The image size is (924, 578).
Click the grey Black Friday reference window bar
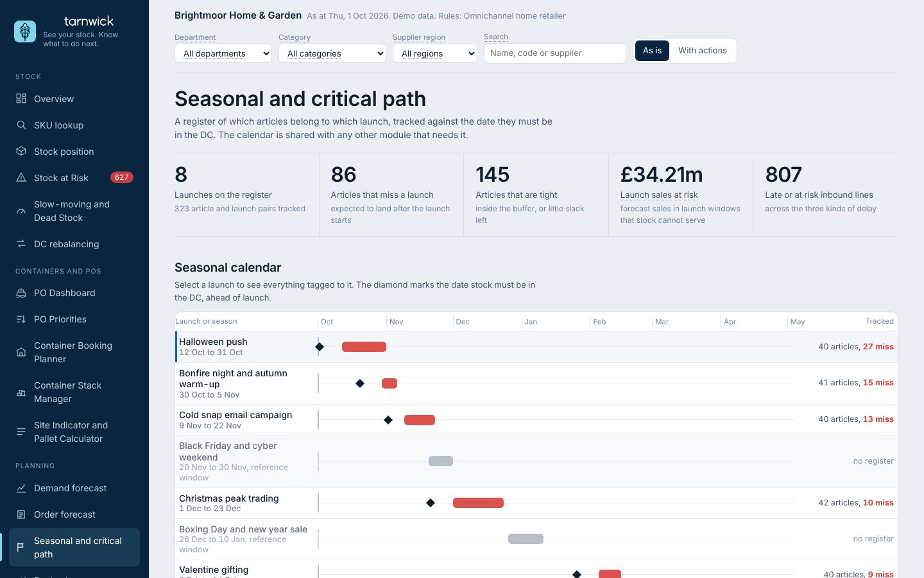[x=441, y=461]
